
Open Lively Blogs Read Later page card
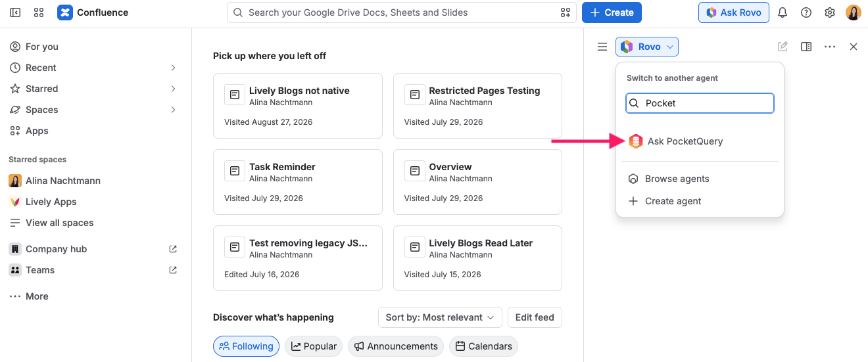coord(477,258)
